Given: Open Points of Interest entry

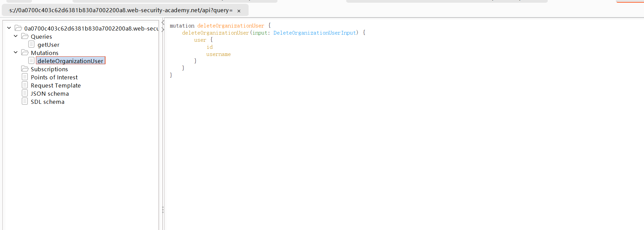Looking at the screenshot, I should (x=54, y=77).
